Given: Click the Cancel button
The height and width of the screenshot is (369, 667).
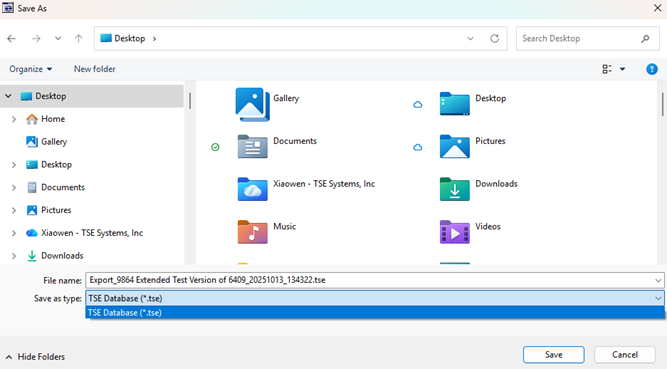Looking at the screenshot, I should [624, 355].
